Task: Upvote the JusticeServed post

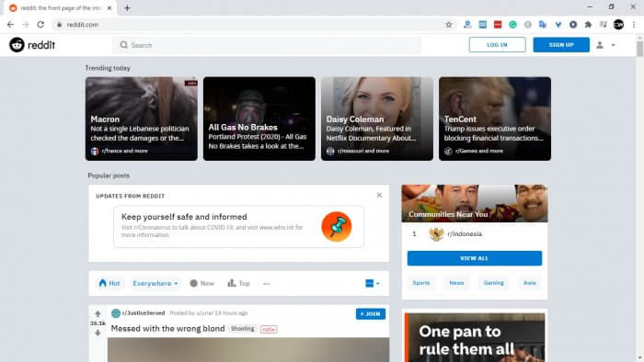Action: coord(98,313)
